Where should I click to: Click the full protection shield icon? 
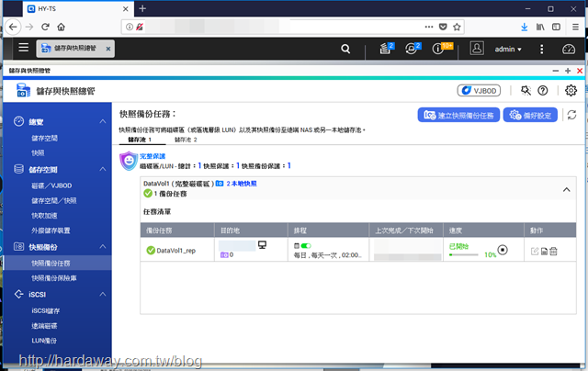pyautogui.click(x=129, y=161)
